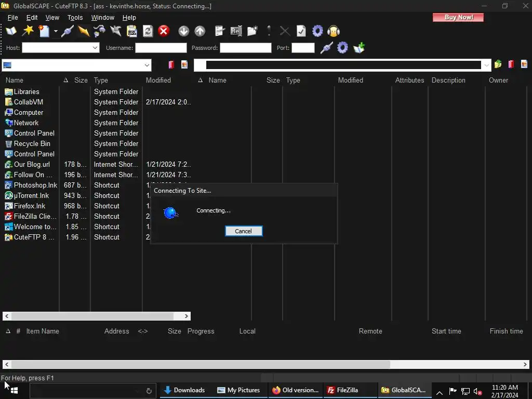Sort remote pane by Attributes column
Image resolution: width=532 pixels, height=399 pixels.
point(409,81)
